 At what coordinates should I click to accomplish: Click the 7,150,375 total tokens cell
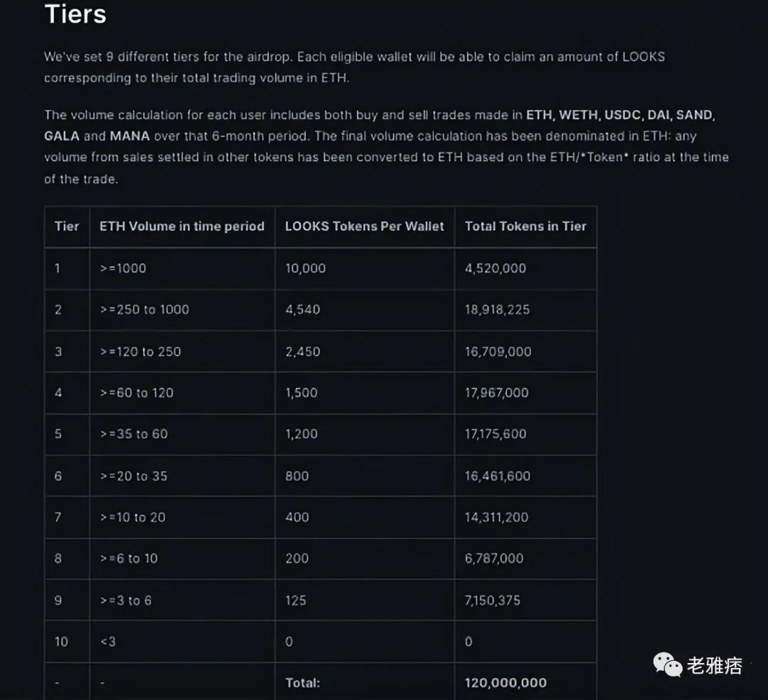[526, 600]
